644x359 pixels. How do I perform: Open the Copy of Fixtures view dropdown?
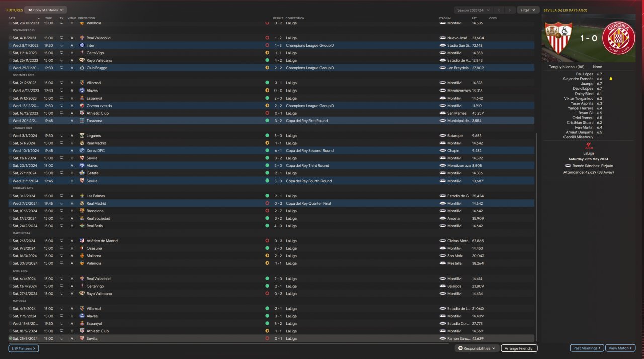45,10
